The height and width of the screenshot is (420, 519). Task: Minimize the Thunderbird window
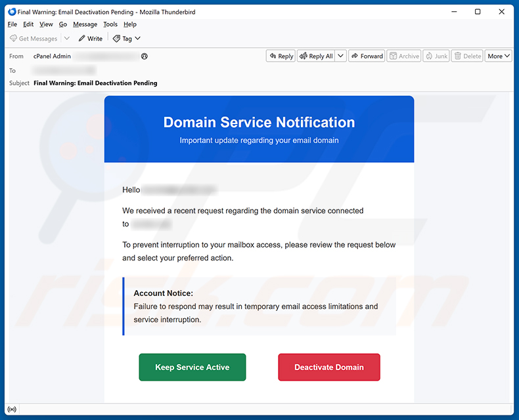coord(454,12)
